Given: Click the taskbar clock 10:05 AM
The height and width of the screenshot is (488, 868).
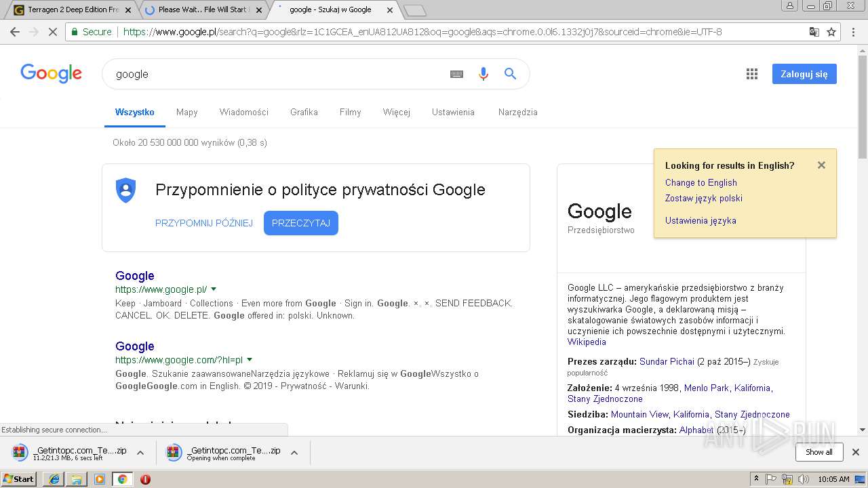Looking at the screenshot, I should coord(833,479).
